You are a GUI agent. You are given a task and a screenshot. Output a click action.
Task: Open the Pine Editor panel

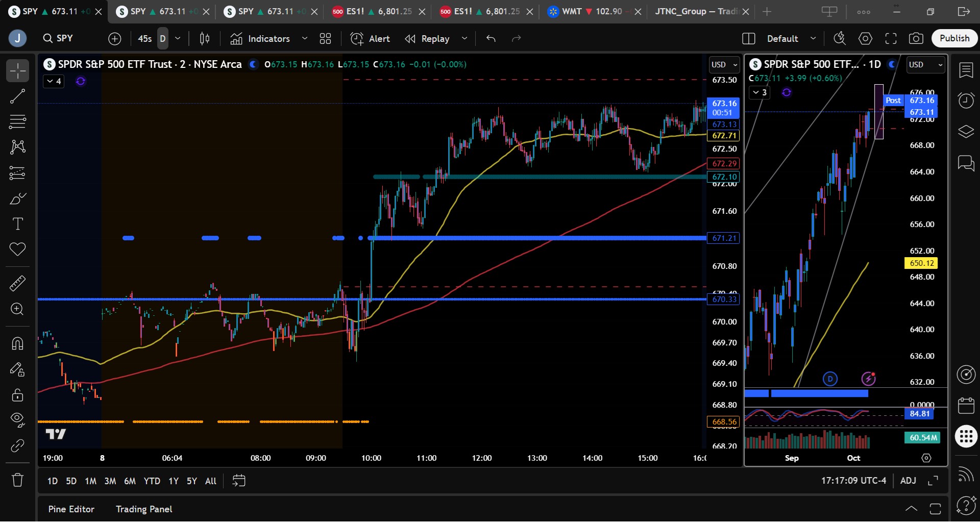(71, 509)
